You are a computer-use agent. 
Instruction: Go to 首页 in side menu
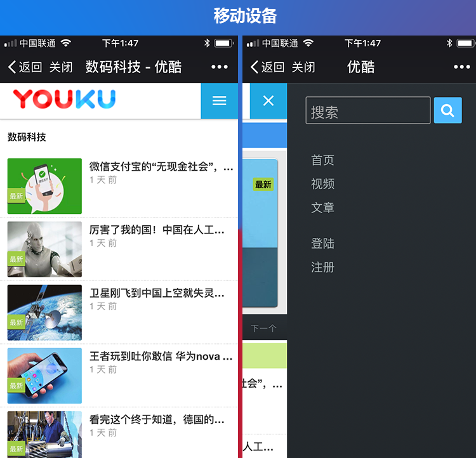[322, 160]
